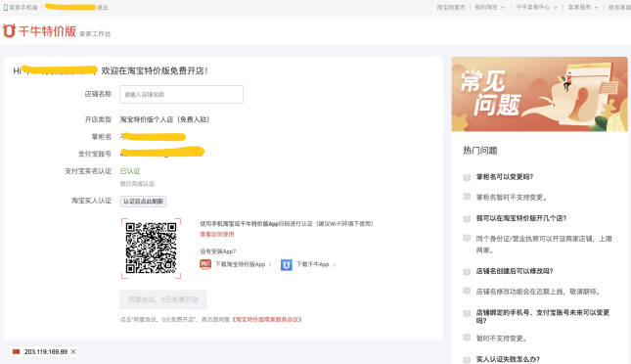
Task: Close the 203.119.169.89 IP tag
Action: 73,351
